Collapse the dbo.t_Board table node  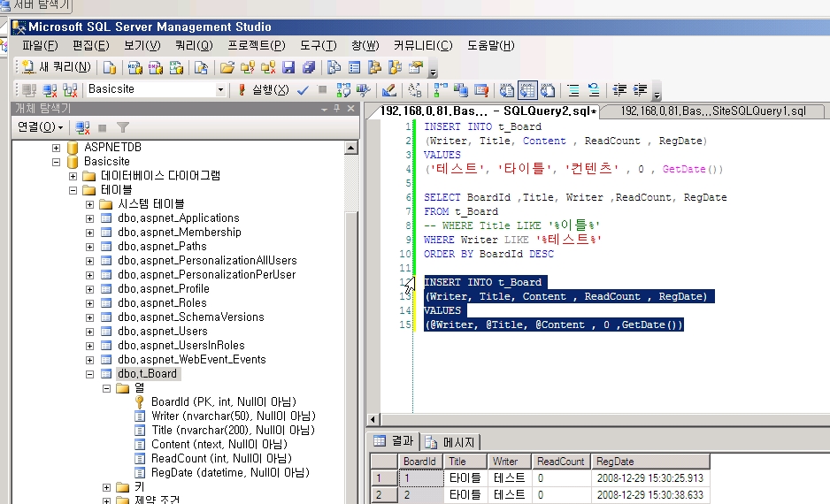90,374
